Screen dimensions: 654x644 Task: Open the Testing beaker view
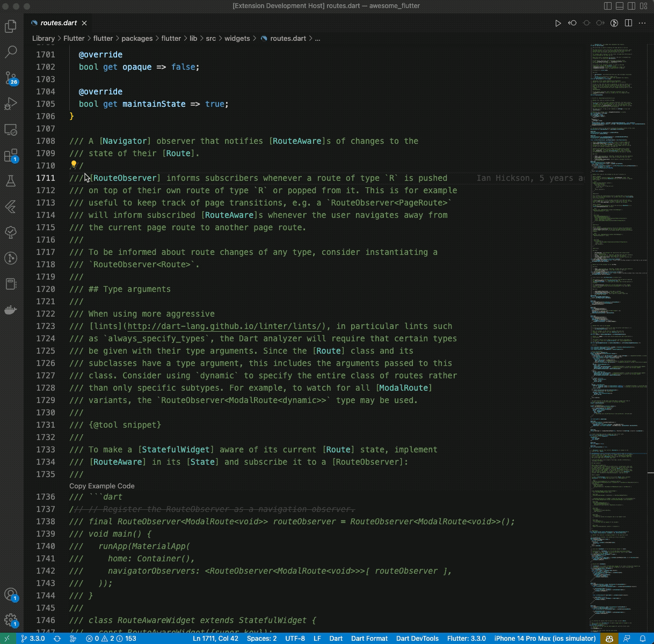(11, 181)
